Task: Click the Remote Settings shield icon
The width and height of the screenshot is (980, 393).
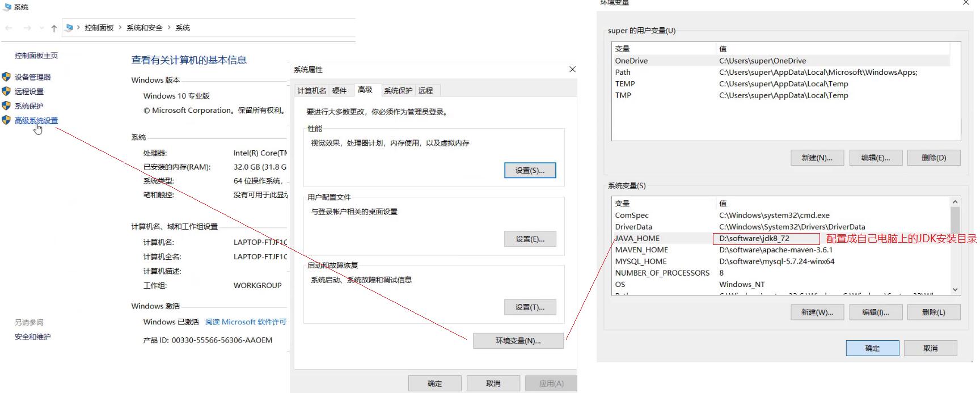Action: point(6,91)
